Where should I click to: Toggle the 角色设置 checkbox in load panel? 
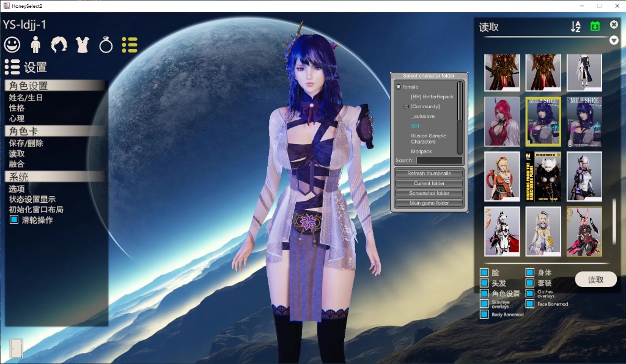(484, 293)
